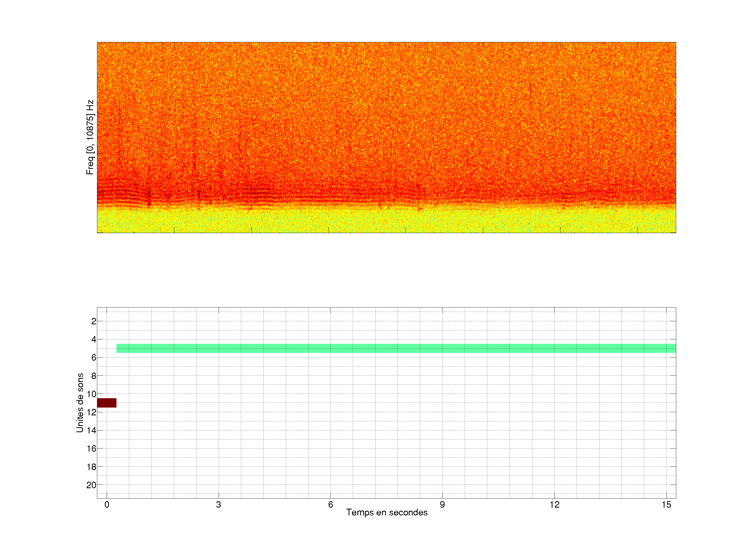Click y-axis tick label 2
The width and height of the screenshot is (747, 560).
click(x=94, y=321)
